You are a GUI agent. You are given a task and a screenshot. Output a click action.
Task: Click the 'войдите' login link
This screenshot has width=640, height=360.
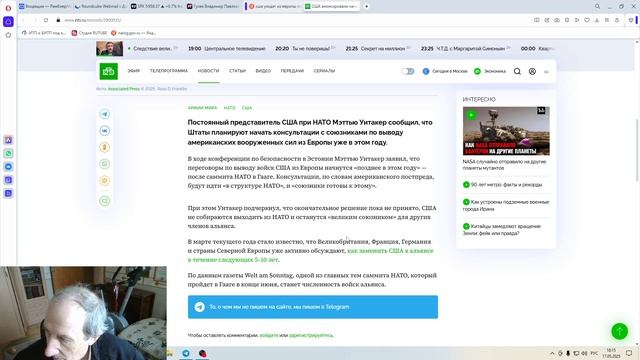[269, 336]
